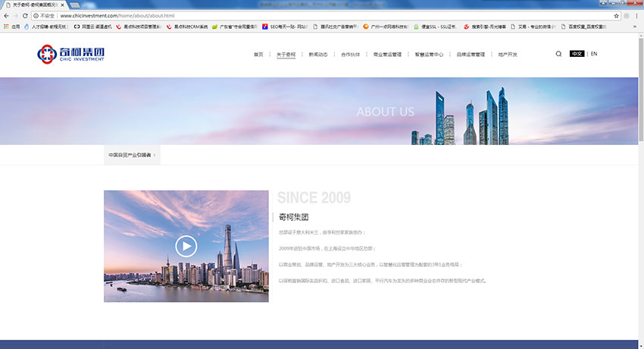Open the 便宜SSL bookmark

(x=436, y=27)
